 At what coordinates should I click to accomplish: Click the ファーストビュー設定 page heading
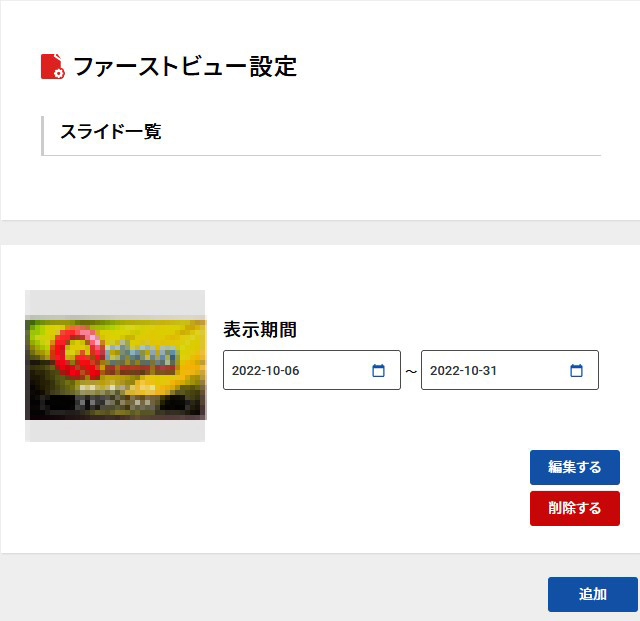(x=185, y=67)
